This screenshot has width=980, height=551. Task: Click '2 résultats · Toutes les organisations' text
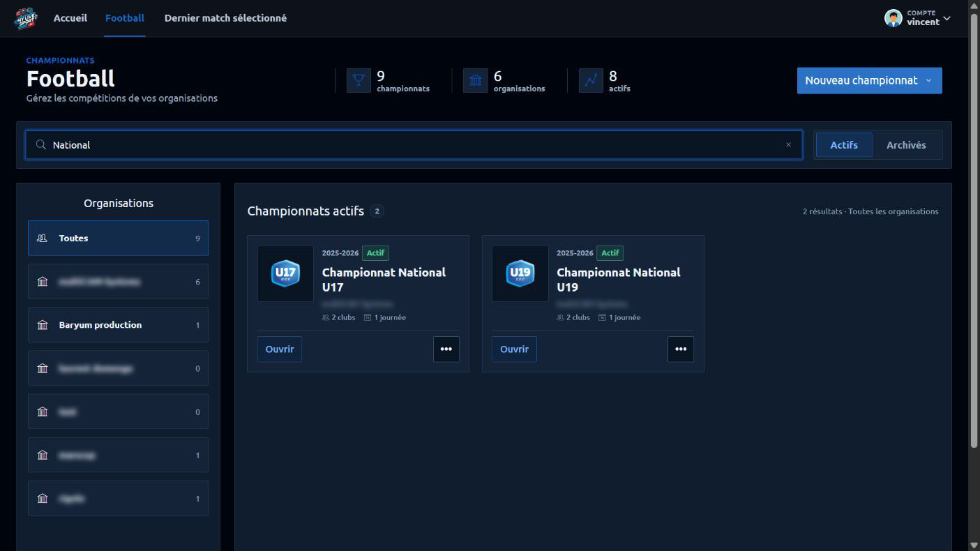[870, 211]
